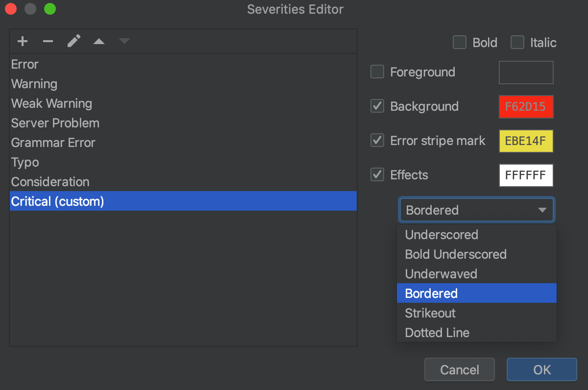This screenshot has height=390, width=588.
Task: Uncheck the Error stripe mark option
Action: tap(377, 140)
